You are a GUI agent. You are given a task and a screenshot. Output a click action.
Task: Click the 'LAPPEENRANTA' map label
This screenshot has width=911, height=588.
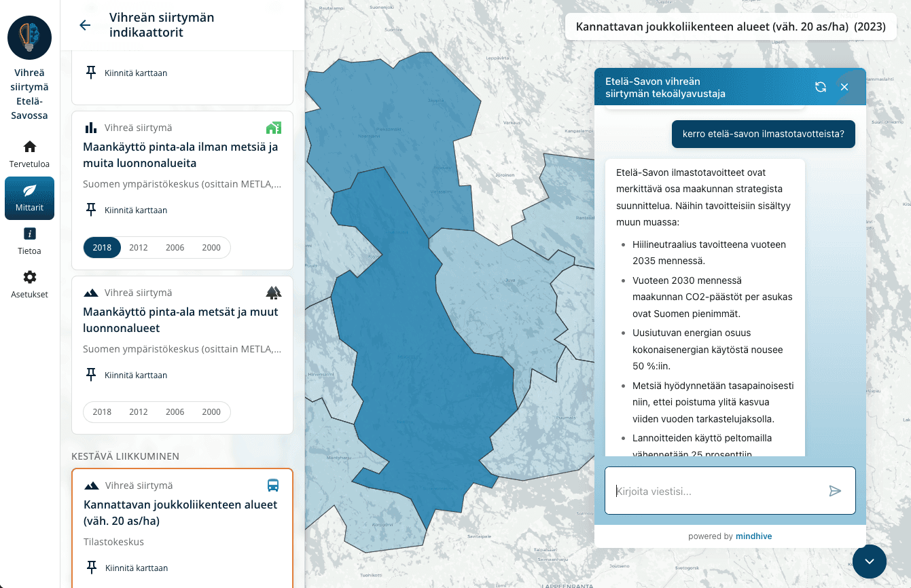567,585
